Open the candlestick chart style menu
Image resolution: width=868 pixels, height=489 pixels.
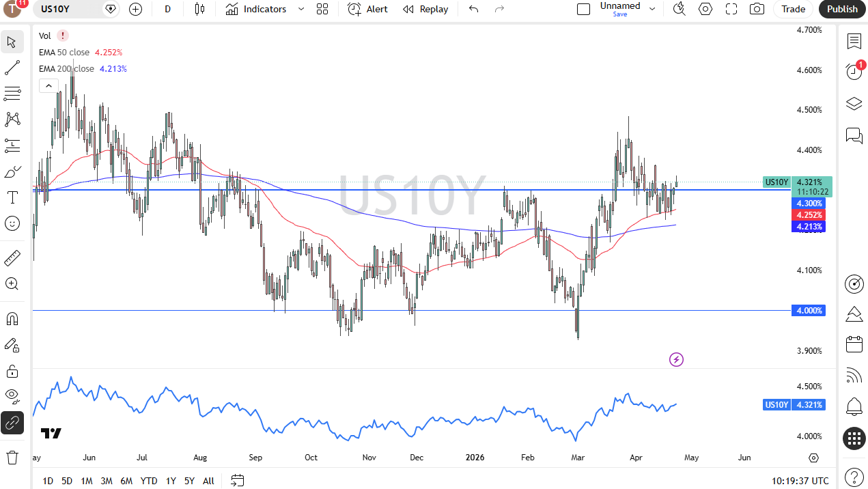click(199, 9)
